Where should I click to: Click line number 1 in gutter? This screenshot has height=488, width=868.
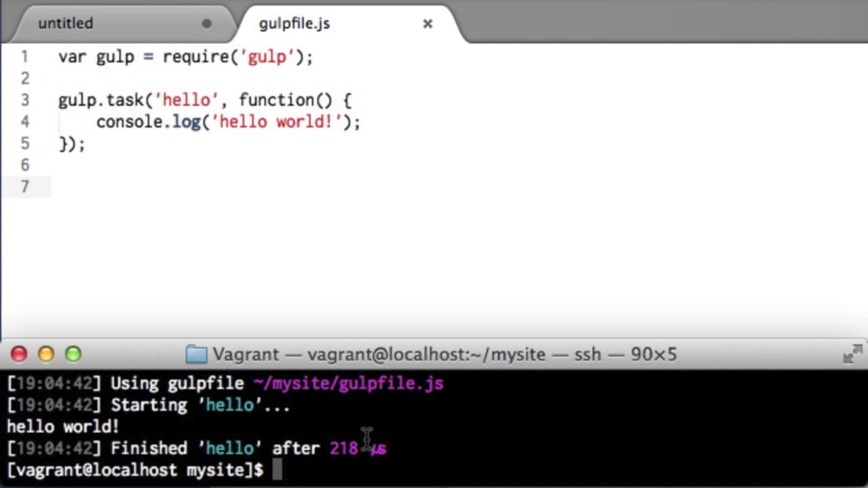(x=24, y=57)
